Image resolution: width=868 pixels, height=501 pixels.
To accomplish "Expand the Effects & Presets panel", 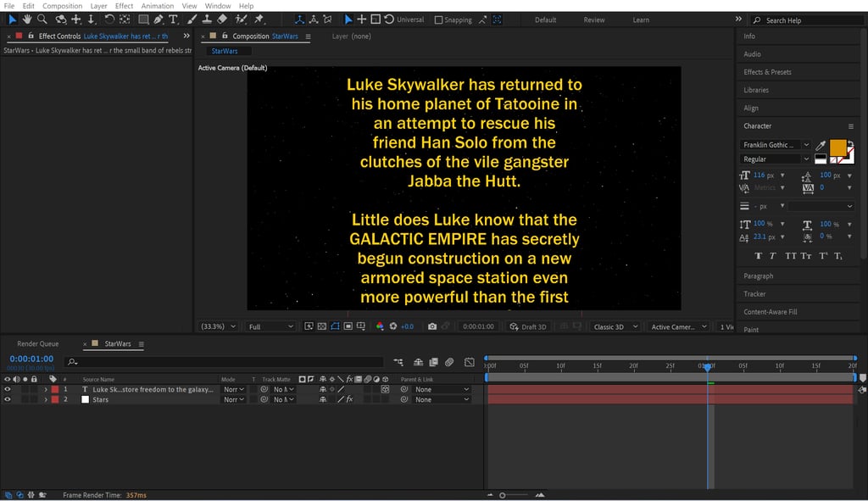I will (767, 72).
